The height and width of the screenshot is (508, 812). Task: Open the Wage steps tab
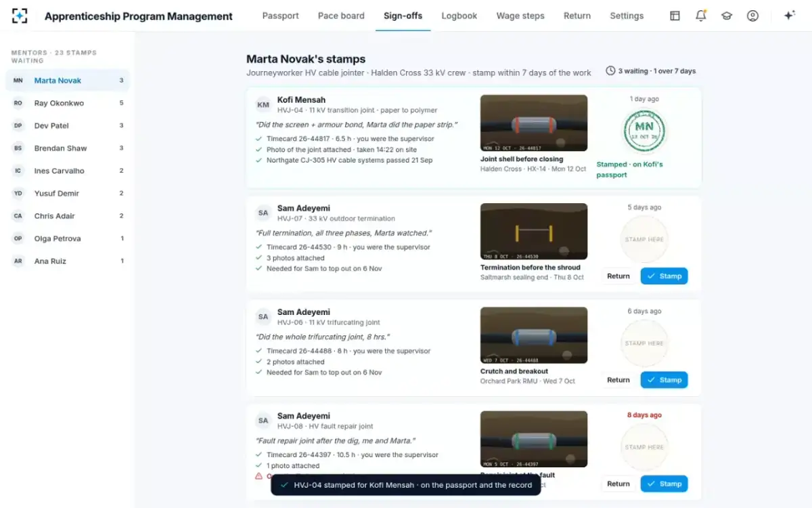(x=520, y=16)
